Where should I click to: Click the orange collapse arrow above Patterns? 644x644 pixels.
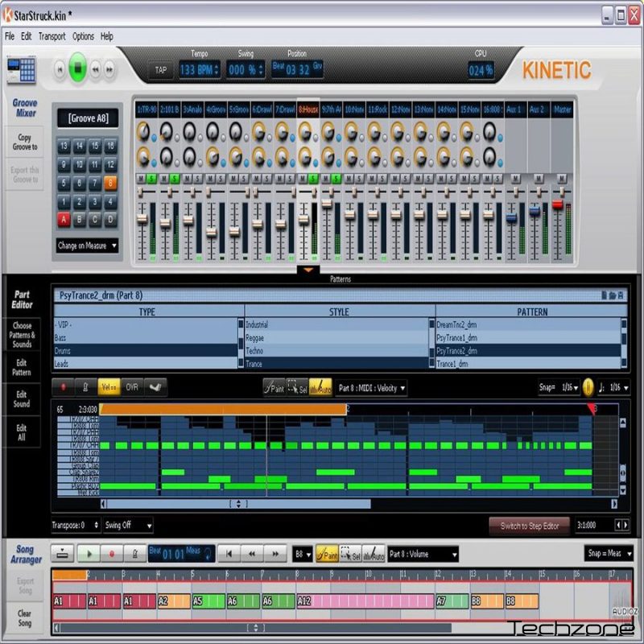point(308,270)
